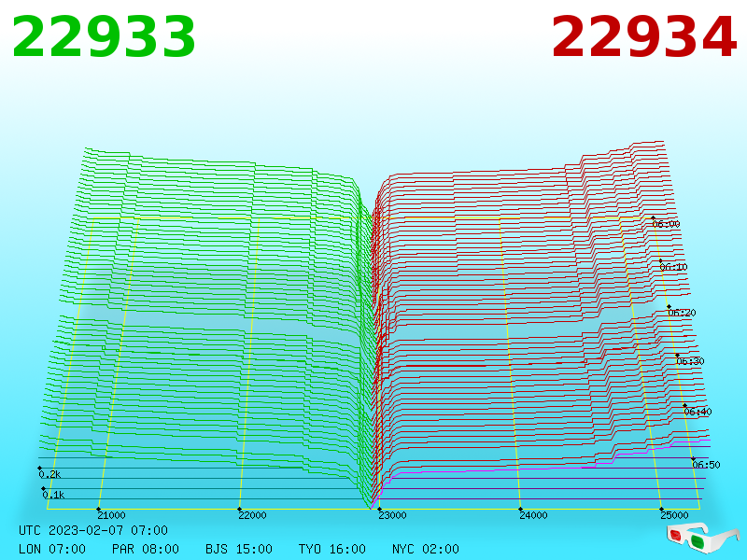Click the LON 07:00 clock
The height and width of the screenshot is (560, 747).
52,549
